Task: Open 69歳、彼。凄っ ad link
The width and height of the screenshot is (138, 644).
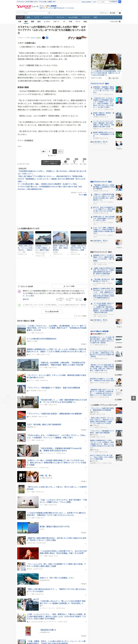Action: 46,475
